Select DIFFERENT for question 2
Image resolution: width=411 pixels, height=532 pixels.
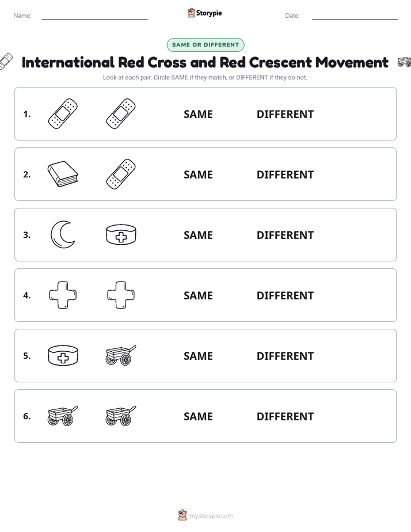coord(285,174)
